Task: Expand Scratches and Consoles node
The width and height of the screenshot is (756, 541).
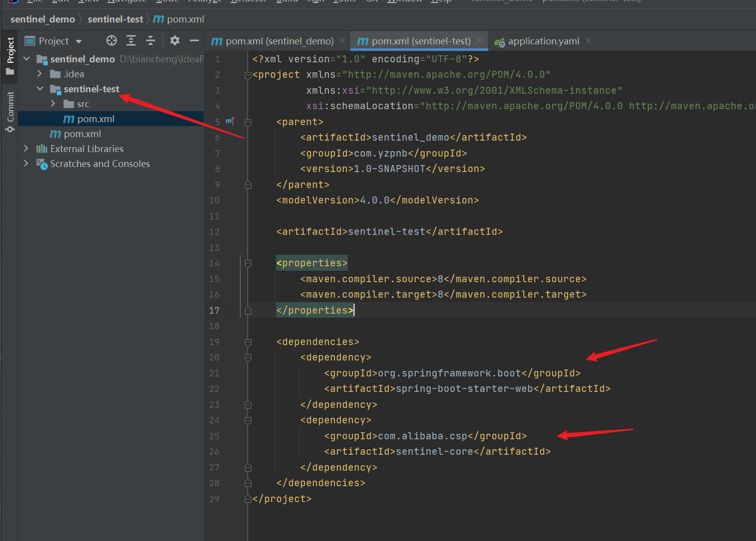Action: pos(26,164)
